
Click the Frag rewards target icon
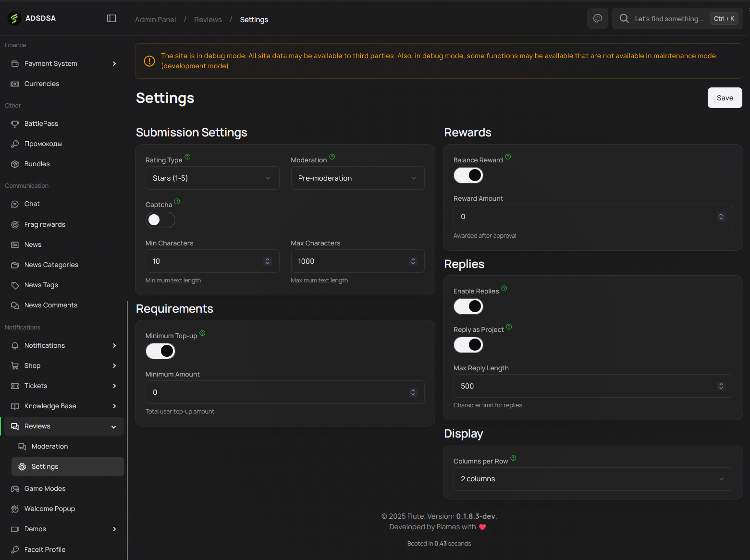point(15,225)
